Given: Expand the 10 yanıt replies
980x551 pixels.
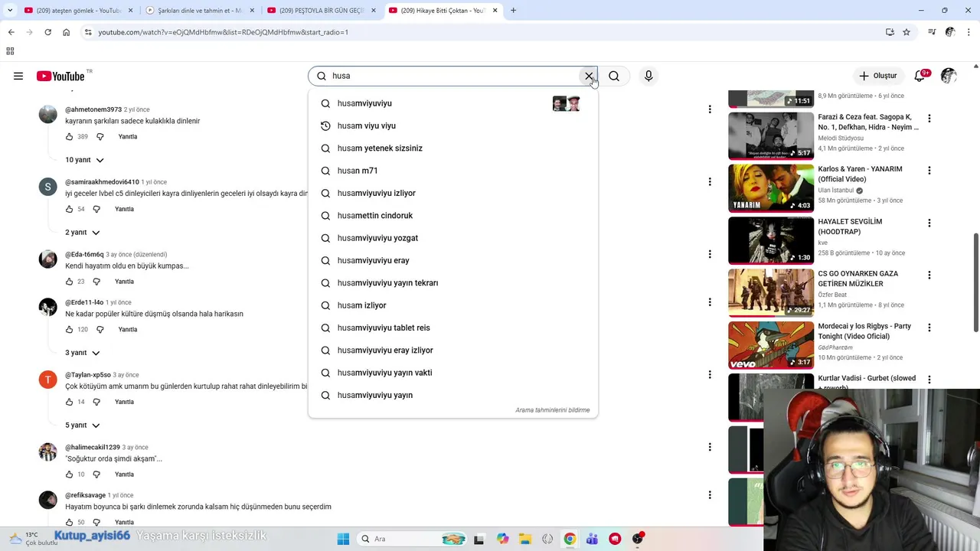Looking at the screenshot, I should click(x=84, y=160).
